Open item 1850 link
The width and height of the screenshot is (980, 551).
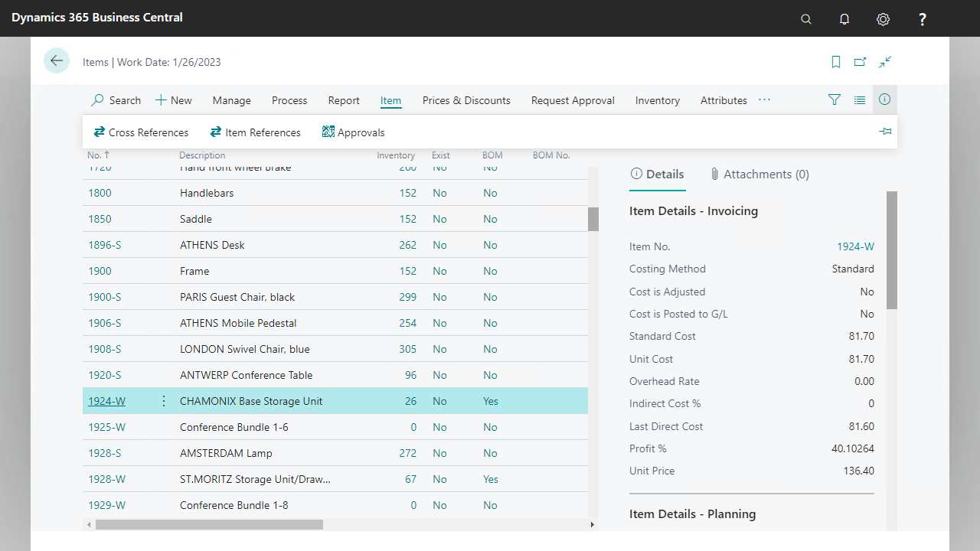click(100, 219)
